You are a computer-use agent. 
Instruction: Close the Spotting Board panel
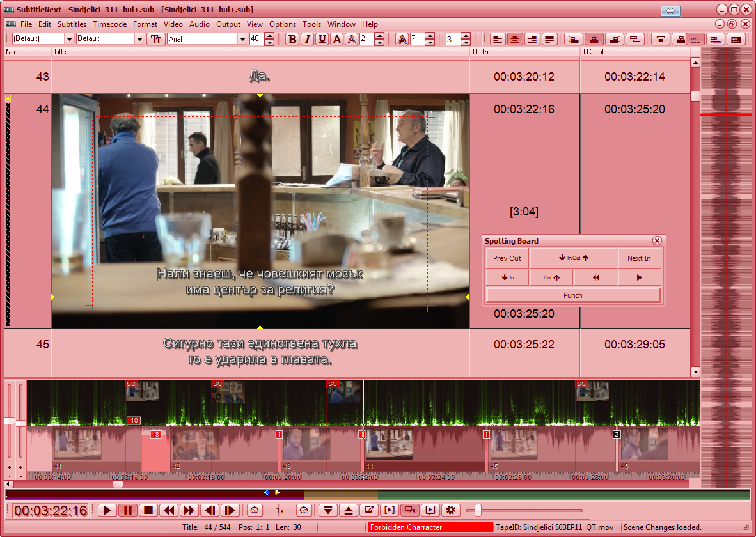pos(657,240)
